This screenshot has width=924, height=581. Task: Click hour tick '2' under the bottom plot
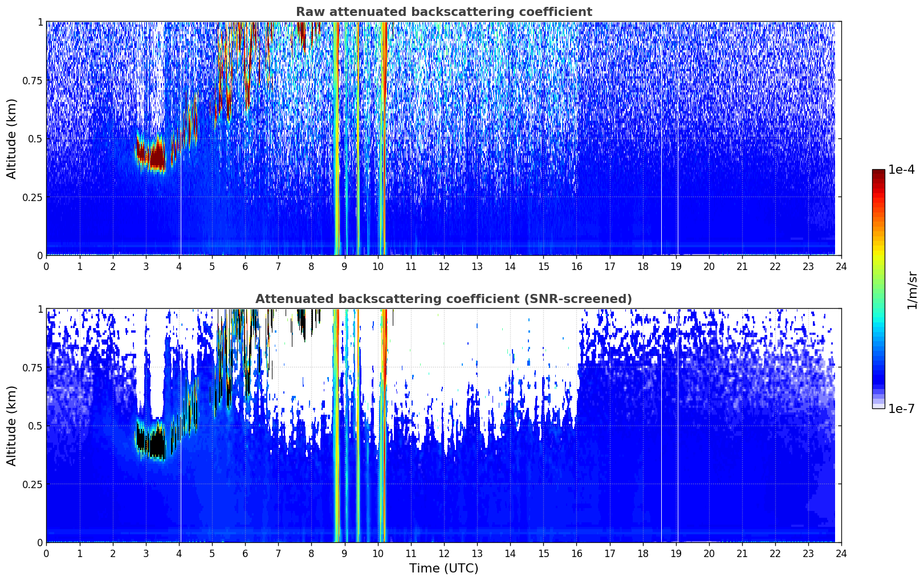coord(113,553)
